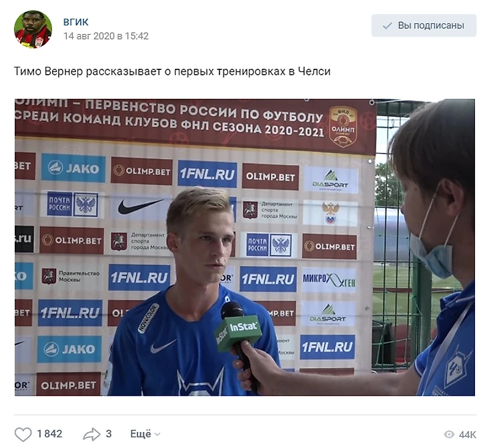Image resolution: width=487 pixels, height=448 pixels.
Task: Click the checkmark in the subscribed button
Action: (x=388, y=25)
